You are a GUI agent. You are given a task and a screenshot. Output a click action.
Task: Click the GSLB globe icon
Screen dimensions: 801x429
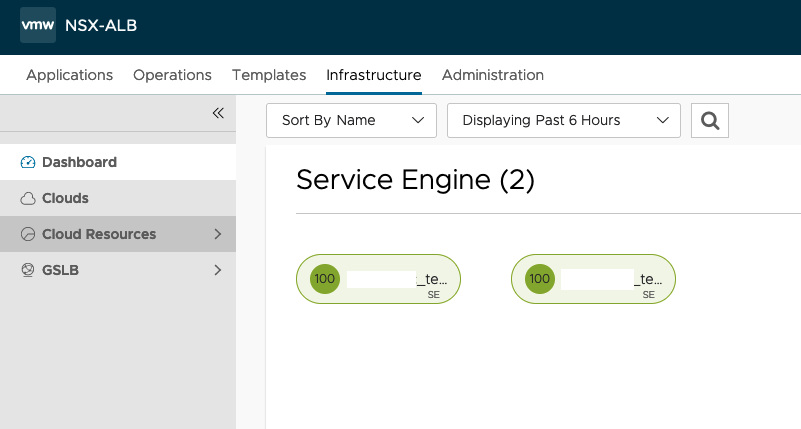28,270
